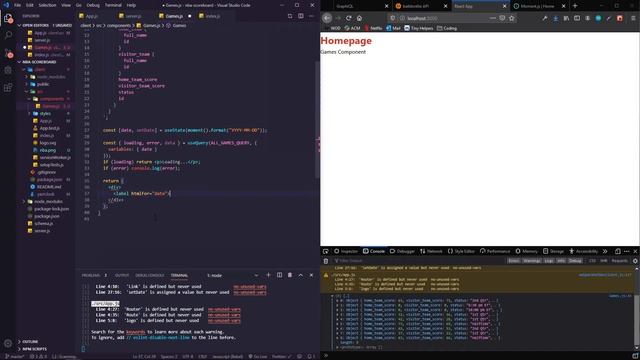Viewport: 640px width, 360px height.
Task: Click Open Changes icon in editor title bar
Action: point(290,16)
